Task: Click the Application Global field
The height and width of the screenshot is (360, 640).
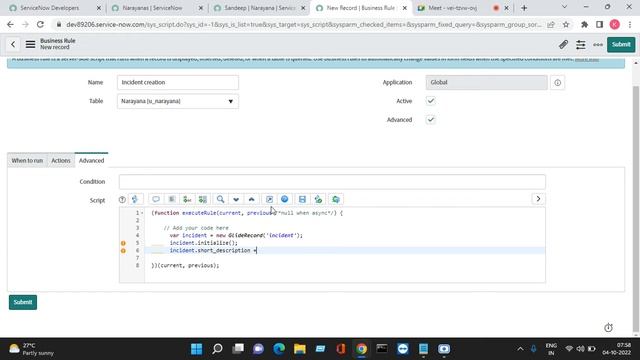Action: click(487, 82)
